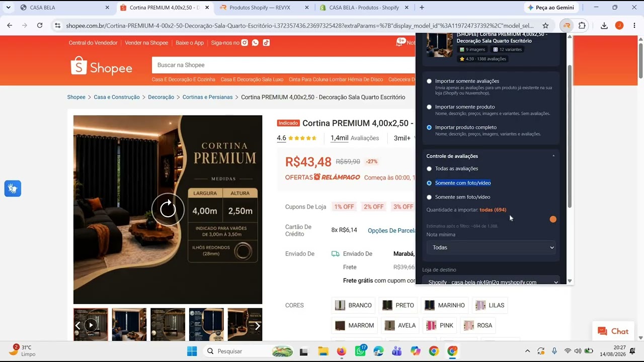Click the Hand Talk accessibility widget
Image resolution: width=644 pixels, height=362 pixels.
(x=13, y=189)
